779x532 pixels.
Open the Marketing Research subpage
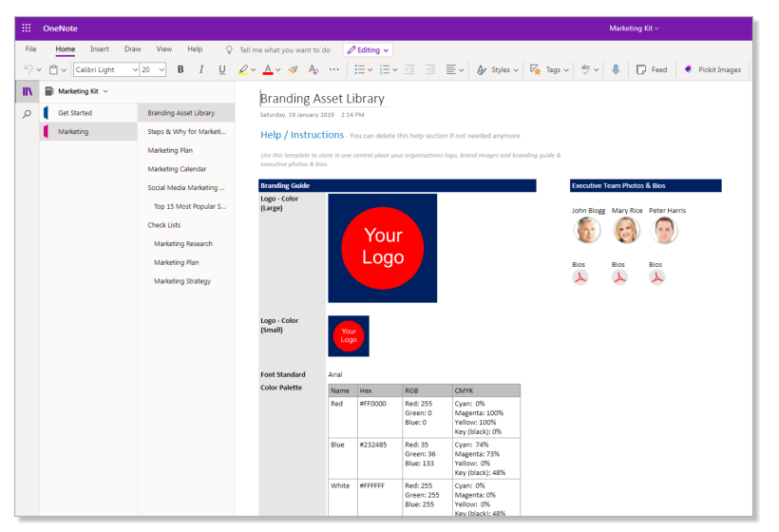click(x=186, y=243)
